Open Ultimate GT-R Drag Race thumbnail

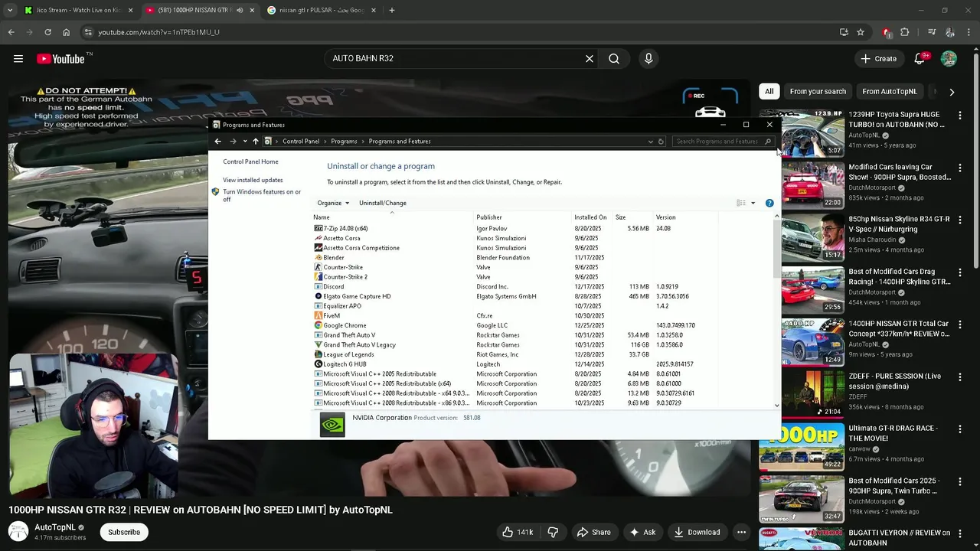pyautogui.click(x=802, y=447)
